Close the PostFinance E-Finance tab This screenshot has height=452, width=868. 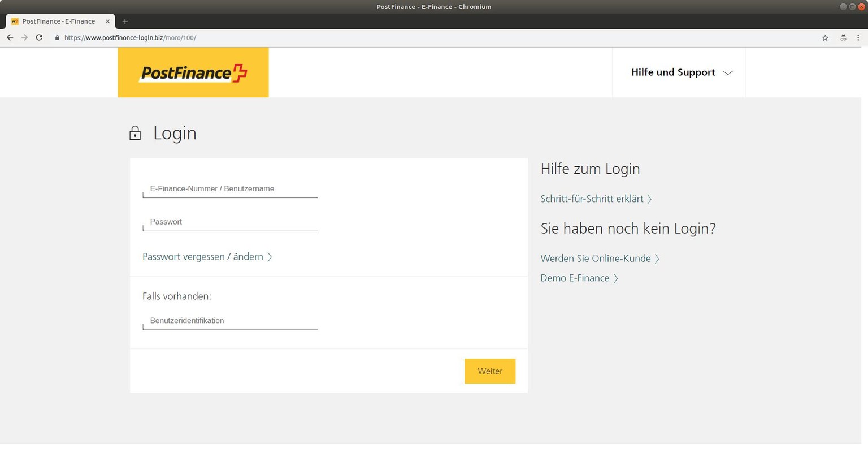(107, 21)
